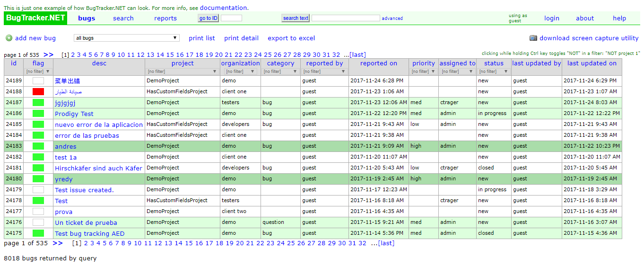Open bug 'prova'
The width and height of the screenshot is (644, 267).
coord(63,212)
